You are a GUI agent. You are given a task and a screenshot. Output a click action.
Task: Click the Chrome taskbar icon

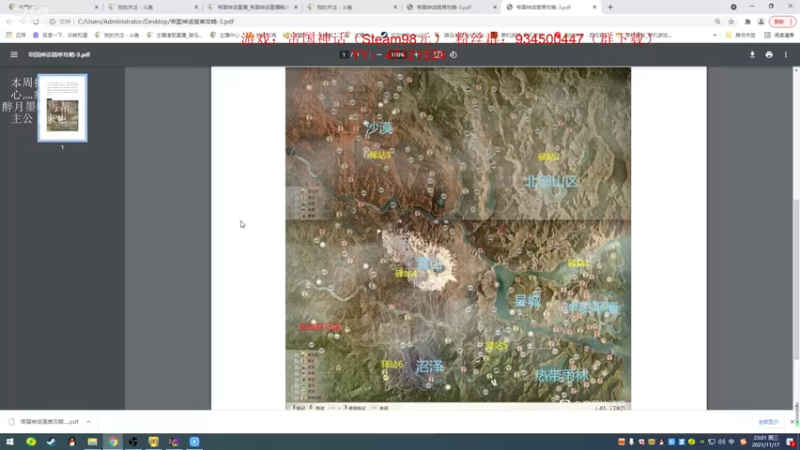(113, 442)
